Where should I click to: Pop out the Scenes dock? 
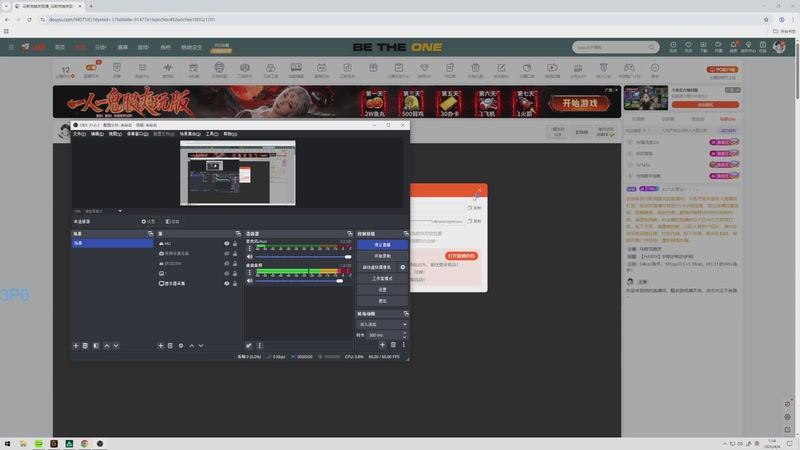[x=150, y=234]
